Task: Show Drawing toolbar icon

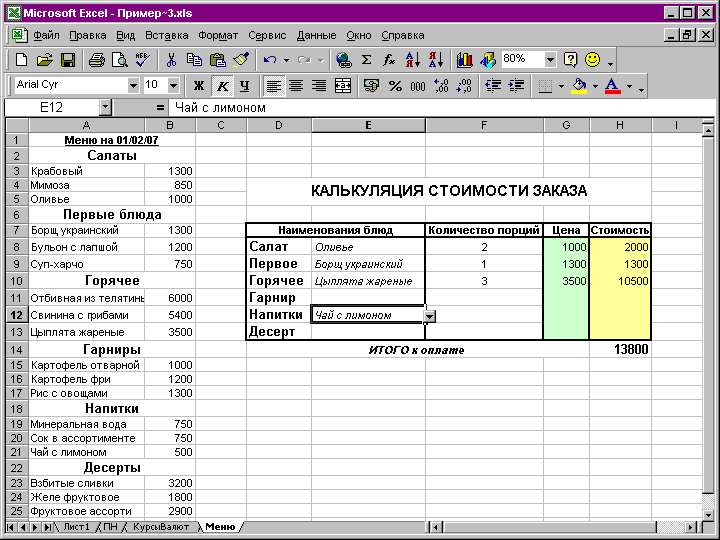Action: click(x=488, y=60)
